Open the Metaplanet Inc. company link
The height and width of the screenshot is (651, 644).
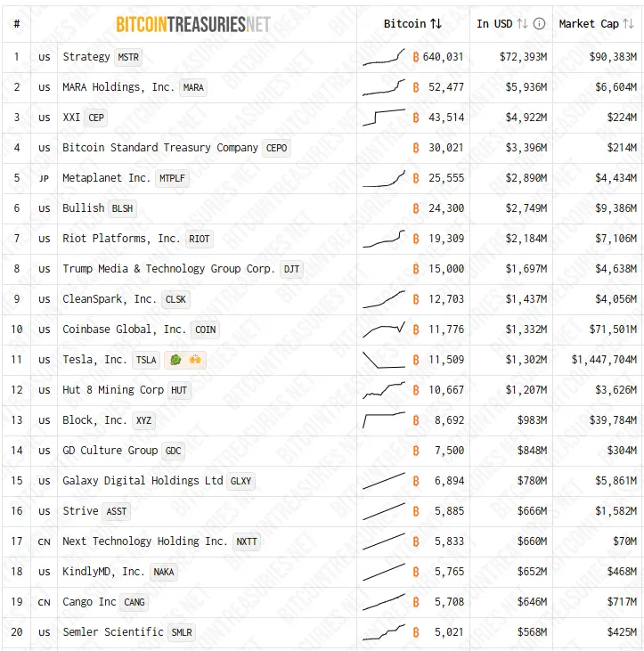tap(107, 178)
